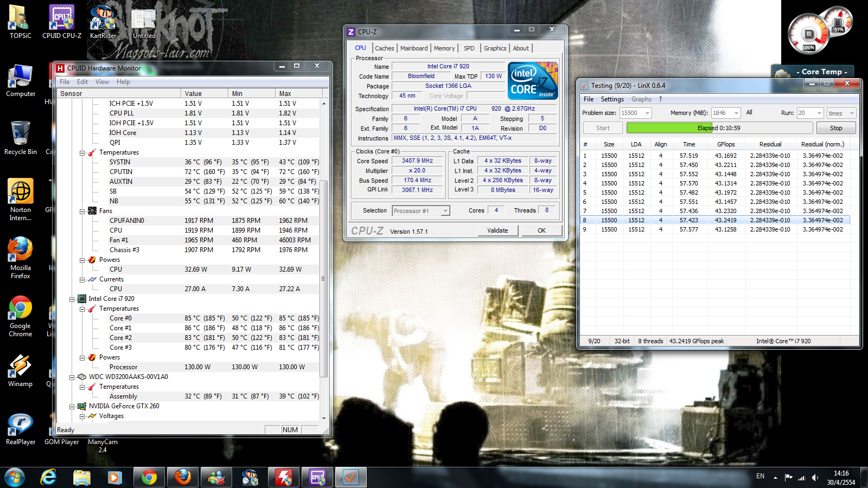Click the Windows Start orb

[x=15, y=477]
